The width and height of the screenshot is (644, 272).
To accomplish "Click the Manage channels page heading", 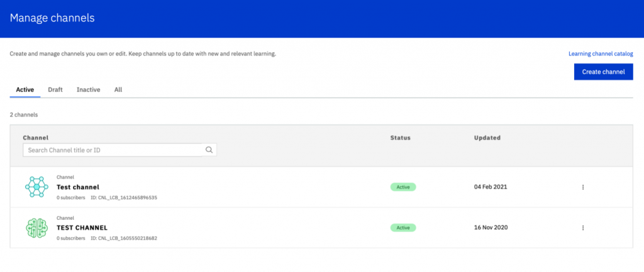I will click(52, 18).
